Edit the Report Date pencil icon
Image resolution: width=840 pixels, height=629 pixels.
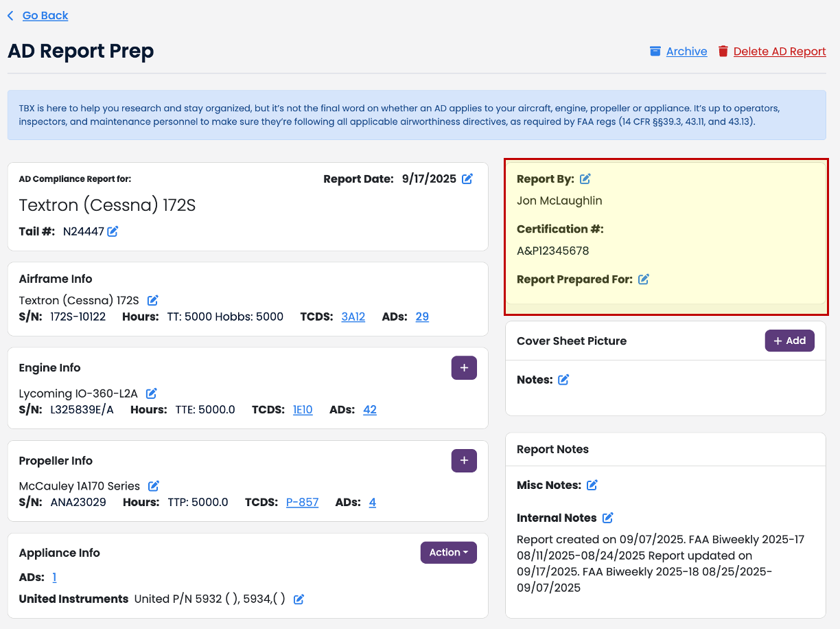[x=467, y=179]
